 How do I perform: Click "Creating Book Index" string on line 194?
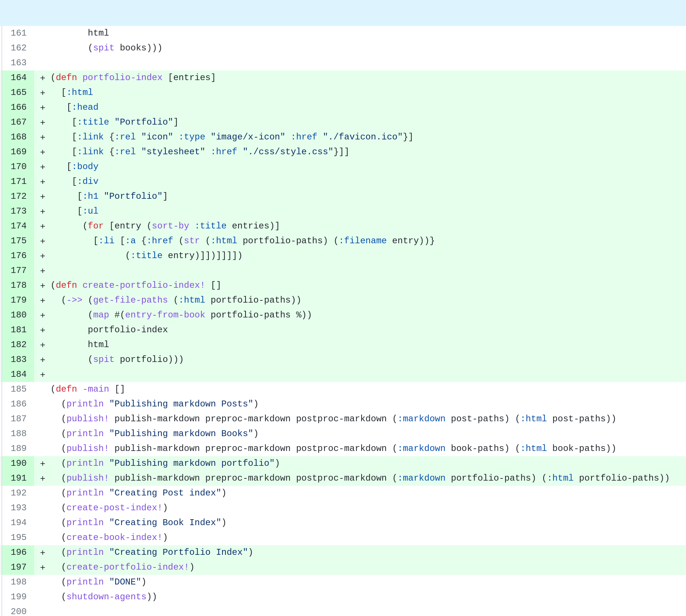[x=165, y=523]
